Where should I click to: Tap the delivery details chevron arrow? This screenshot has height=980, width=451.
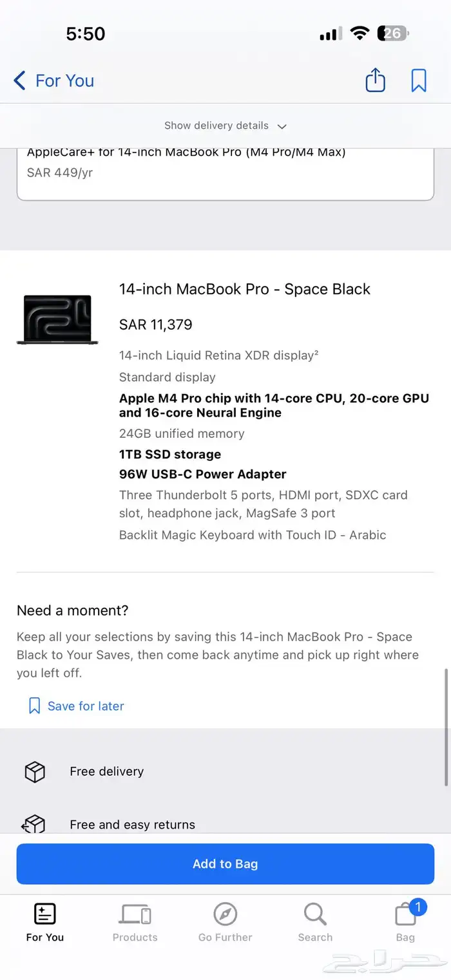(282, 126)
